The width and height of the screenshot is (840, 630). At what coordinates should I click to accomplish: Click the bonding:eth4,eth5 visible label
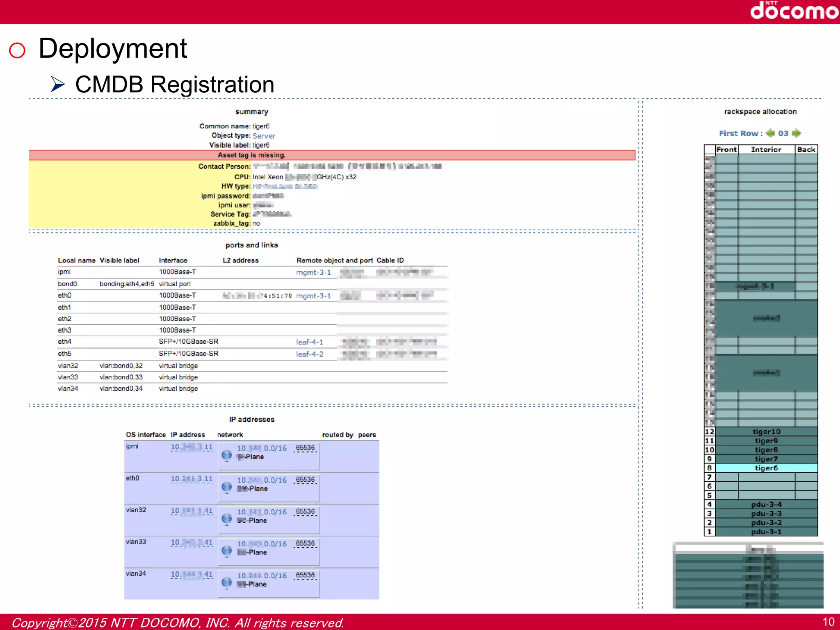(x=127, y=284)
